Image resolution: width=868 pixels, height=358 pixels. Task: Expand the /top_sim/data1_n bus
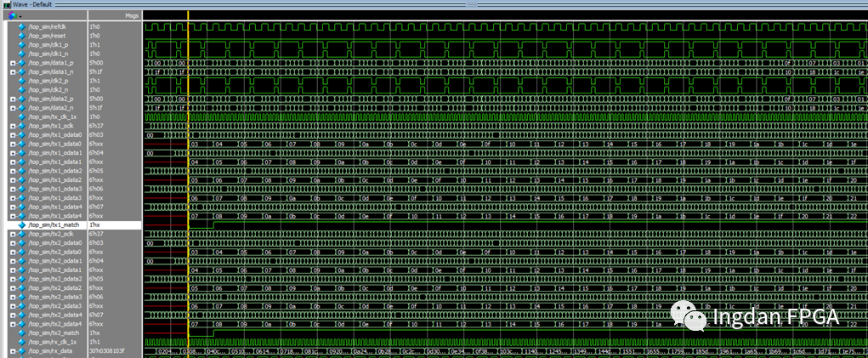click(13, 72)
